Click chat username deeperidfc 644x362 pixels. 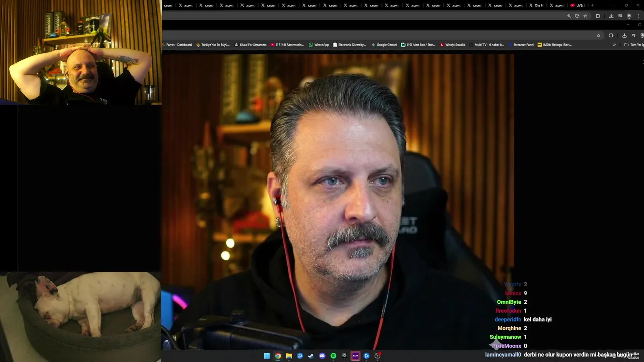(x=508, y=320)
